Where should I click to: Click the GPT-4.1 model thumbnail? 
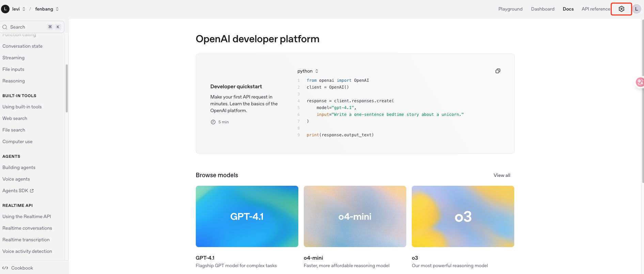(247, 216)
